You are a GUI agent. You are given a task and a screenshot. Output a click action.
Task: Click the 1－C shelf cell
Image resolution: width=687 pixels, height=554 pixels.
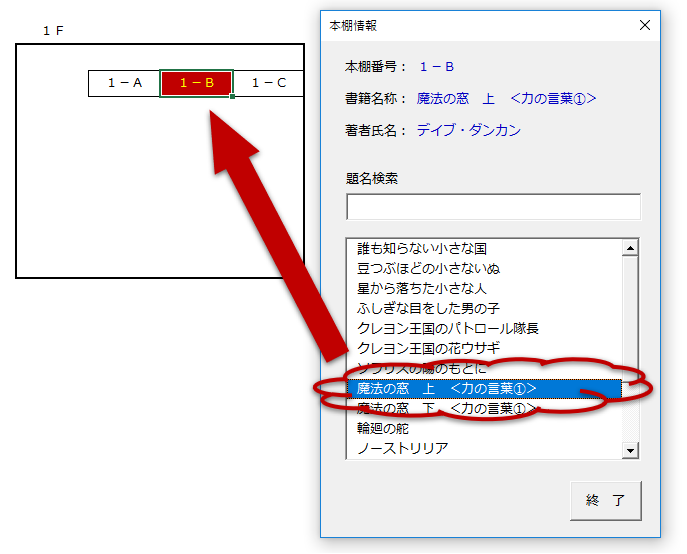269,83
